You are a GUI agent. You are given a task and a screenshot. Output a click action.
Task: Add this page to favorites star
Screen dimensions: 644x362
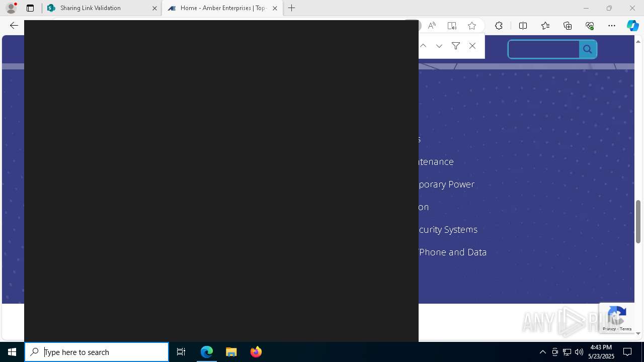tap(472, 26)
